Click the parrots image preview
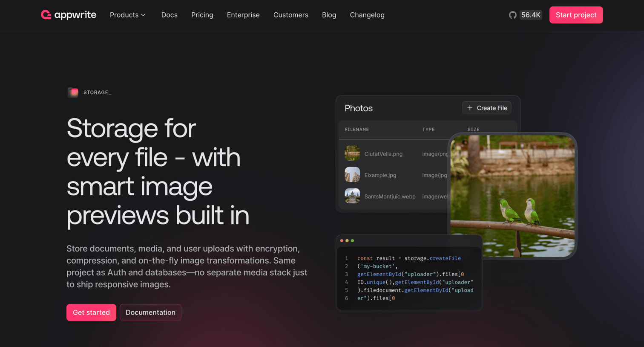The width and height of the screenshot is (644, 347). 512,196
